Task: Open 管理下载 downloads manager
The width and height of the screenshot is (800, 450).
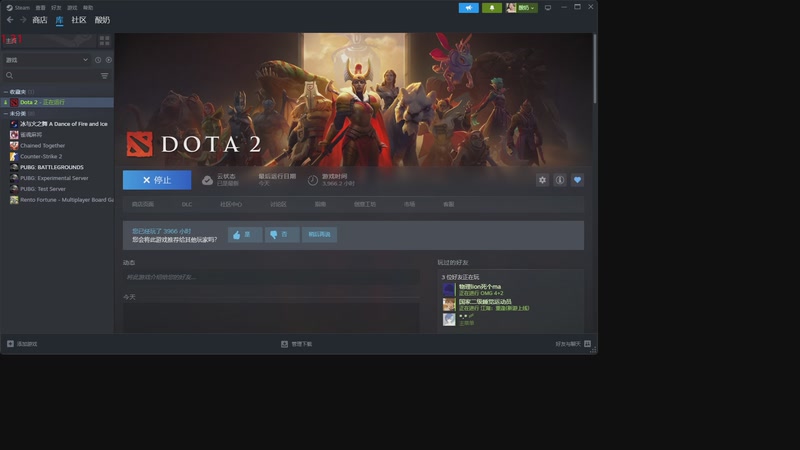Action: pos(296,344)
